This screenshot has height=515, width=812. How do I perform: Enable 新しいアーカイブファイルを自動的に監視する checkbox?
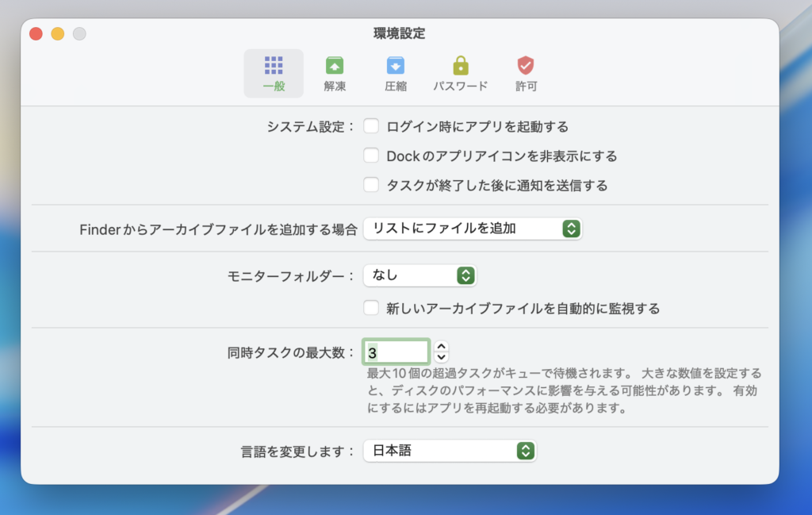371,308
